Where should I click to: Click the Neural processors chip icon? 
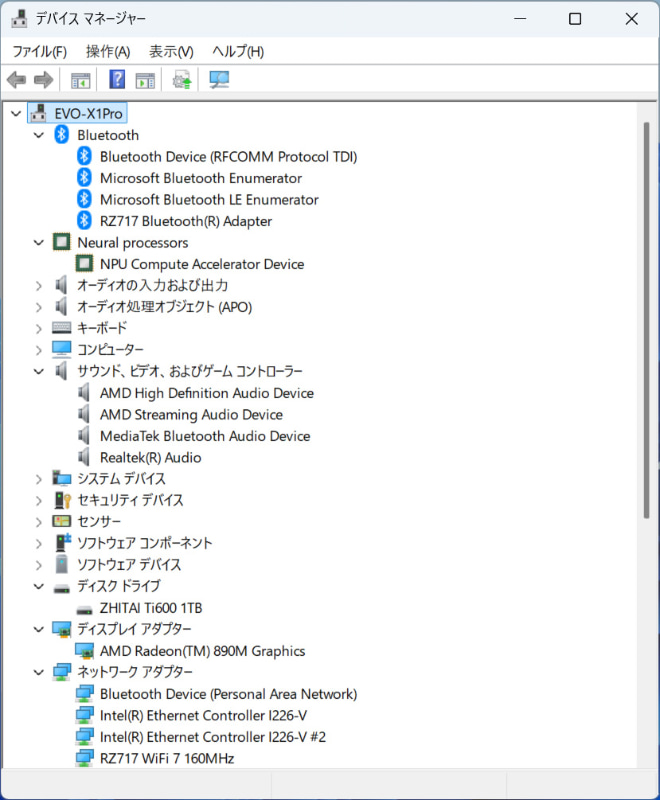pyautogui.click(x=62, y=242)
